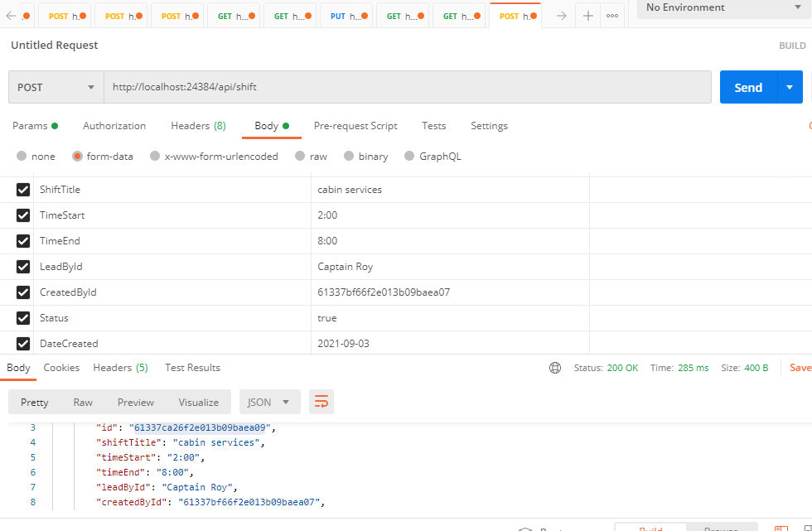Screen dimensions: 812x531
Task: Click the '200 OK' status text
Action: click(622, 368)
